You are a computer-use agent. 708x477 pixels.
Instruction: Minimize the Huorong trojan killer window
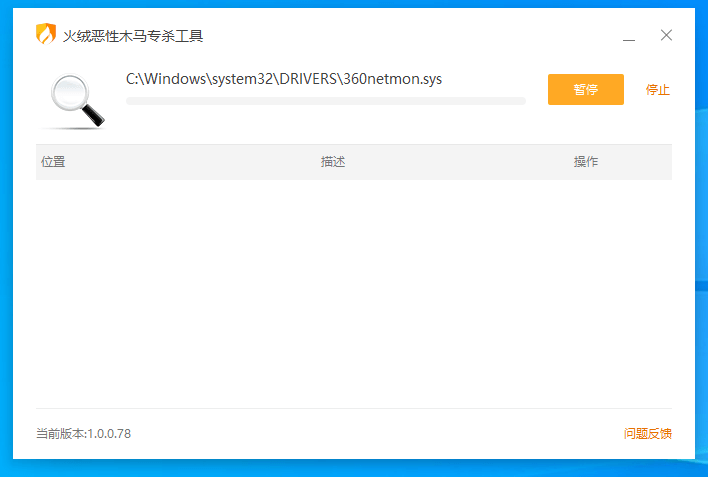(x=629, y=36)
